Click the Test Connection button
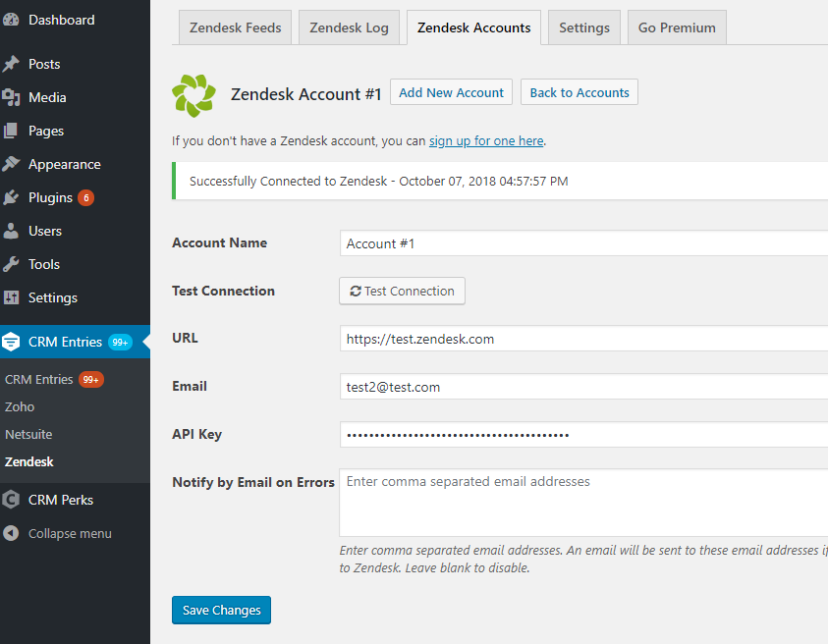 tap(402, 291)
